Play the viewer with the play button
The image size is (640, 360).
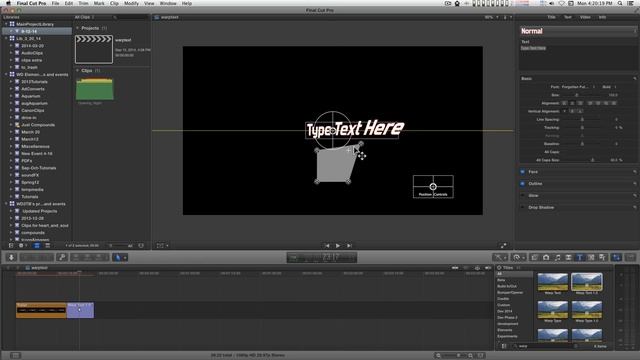pos(338,246)
